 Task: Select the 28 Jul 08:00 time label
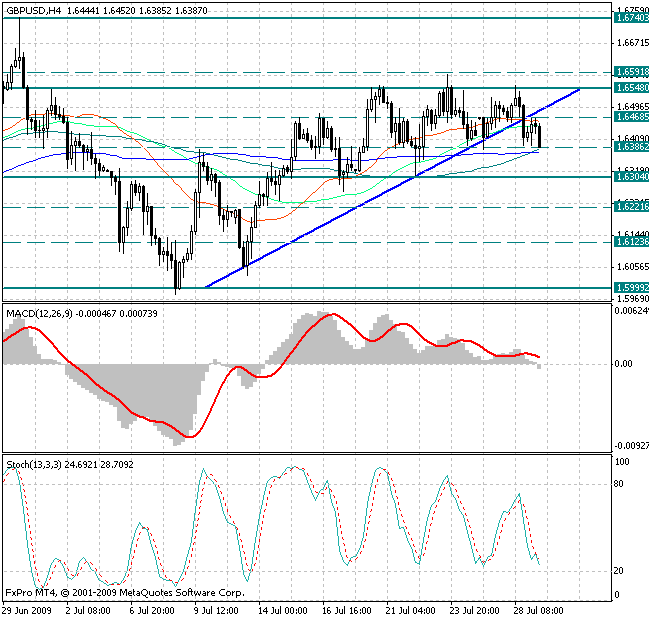click(538, 611)
